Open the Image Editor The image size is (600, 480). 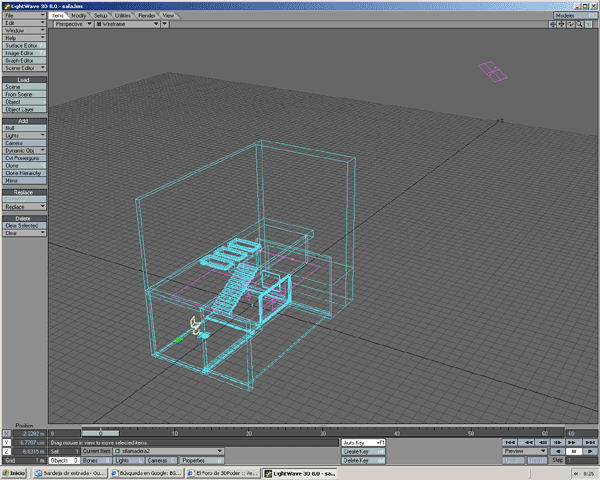click(24, 53)
